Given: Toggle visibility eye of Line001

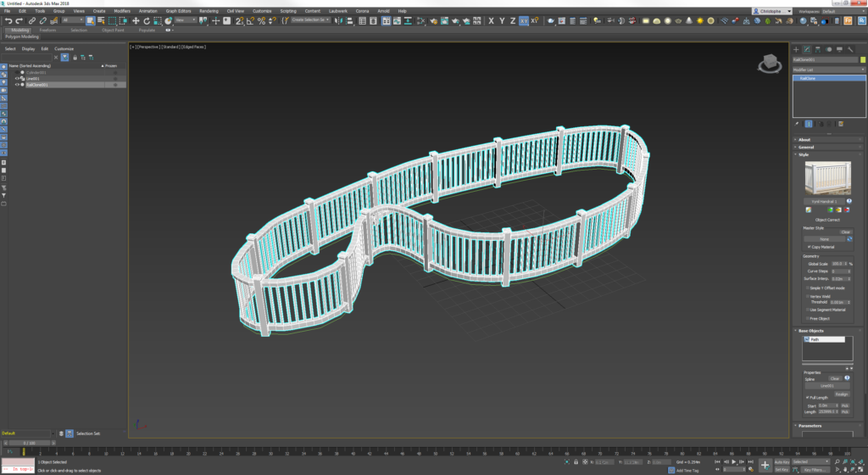Looking at the screenshot, I should pyautogui.click(x=17, y=79).
